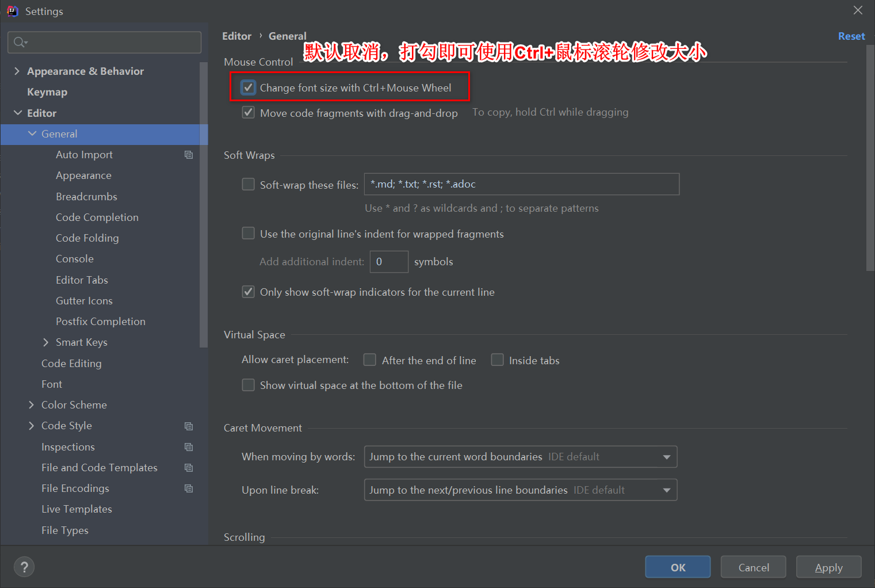Click the copy settings icon next to File Encodings

pos(189,488)
